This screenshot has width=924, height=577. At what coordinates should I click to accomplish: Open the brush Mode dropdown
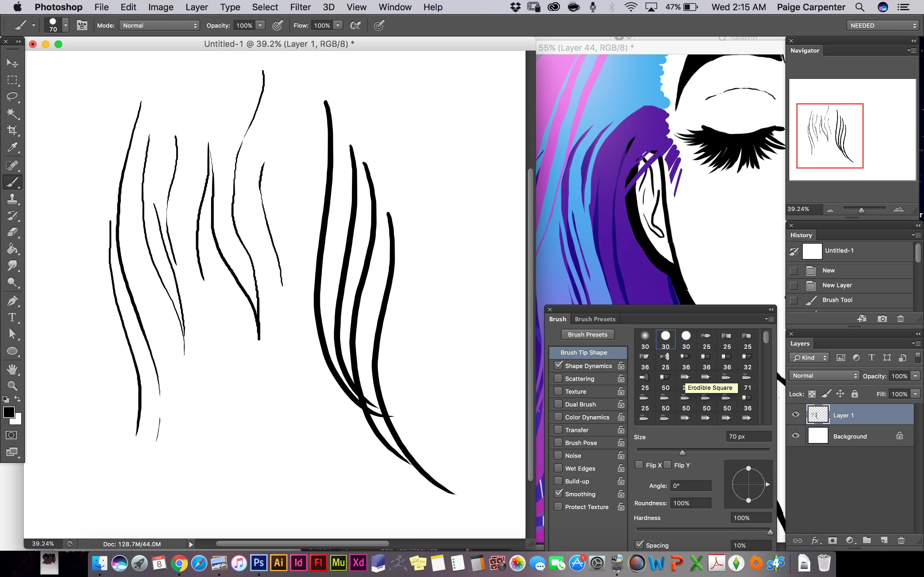click(x=159, y=26)
